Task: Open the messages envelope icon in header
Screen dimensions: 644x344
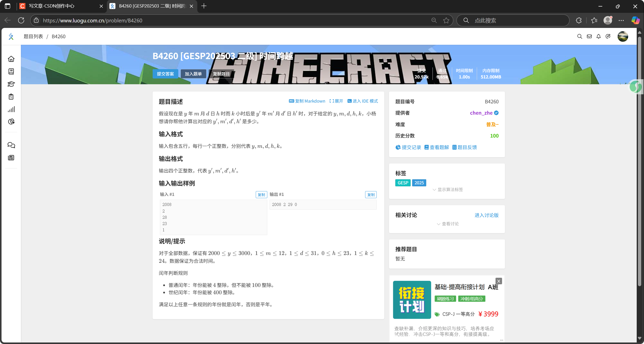Action: pyautogui.click(x=589, y=36)
